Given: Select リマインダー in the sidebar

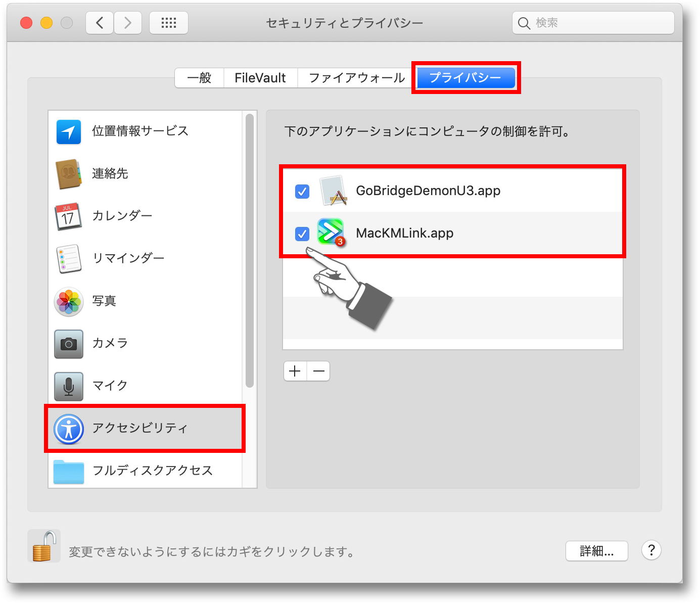Looking at the screenshot, I should click(146, 259).
